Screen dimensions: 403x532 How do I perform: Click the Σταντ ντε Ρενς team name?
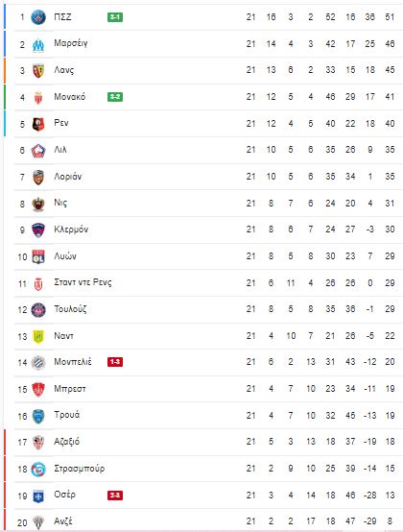click(x=83, y=282)
